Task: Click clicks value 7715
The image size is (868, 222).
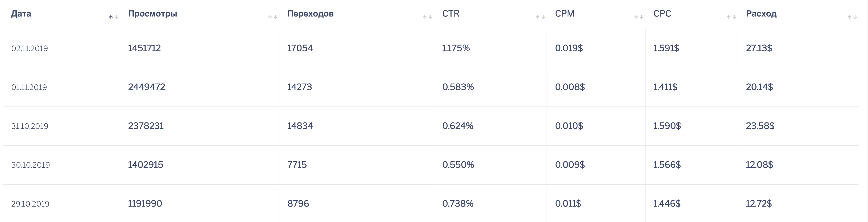Action: pos(297,165)
